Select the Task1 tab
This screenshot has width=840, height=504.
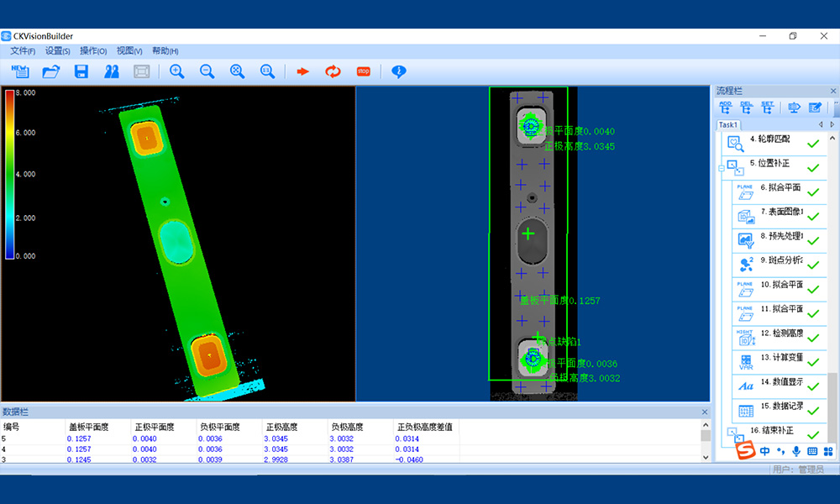pos(728,125)
